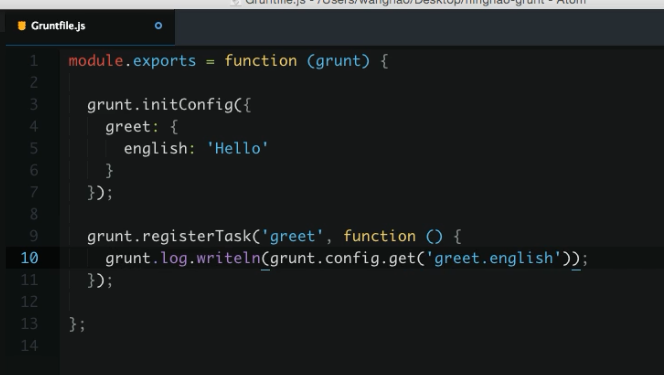
Task: Click the Gruntfile.js tab file icon
Action: click(x=22, y=26)
